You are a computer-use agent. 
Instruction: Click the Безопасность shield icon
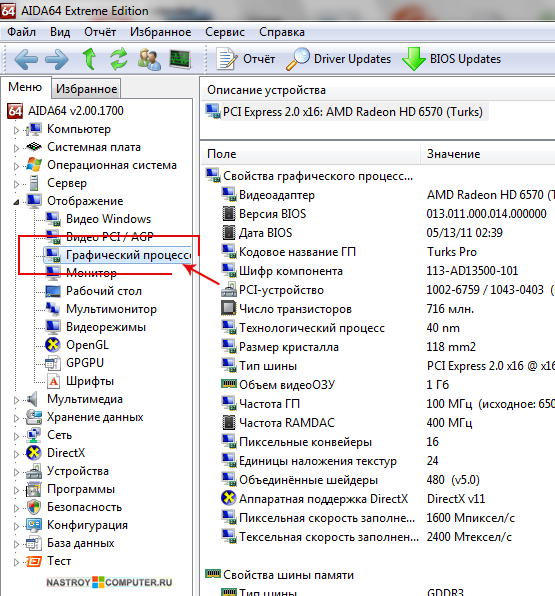34,507
